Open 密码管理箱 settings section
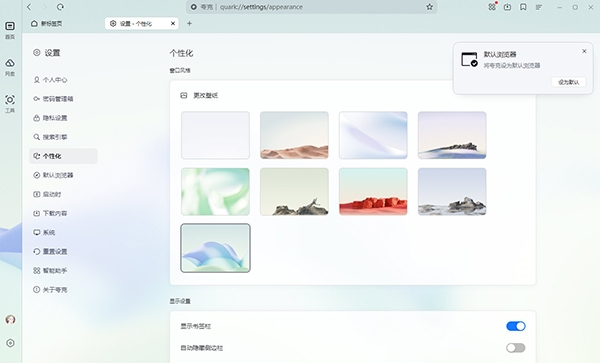Image resolution: width=600 pixels, height=363 pixels. [63, 99]
